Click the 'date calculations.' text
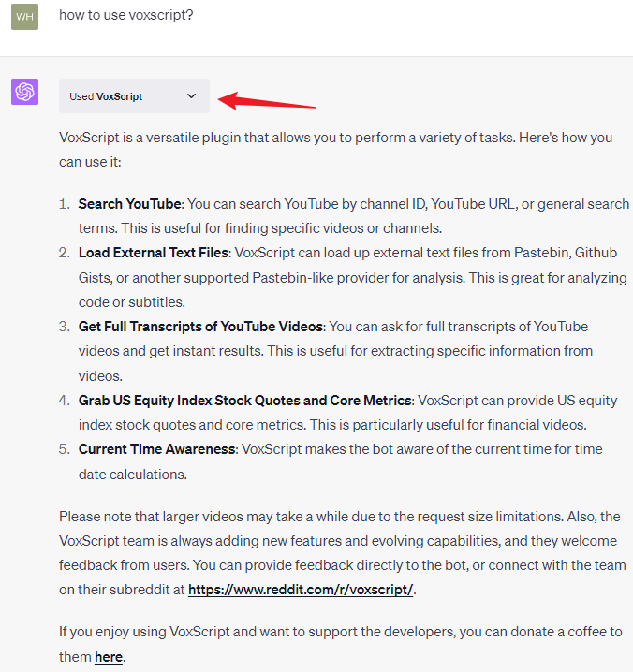The image size is (633, 672). tap(133, 475)
